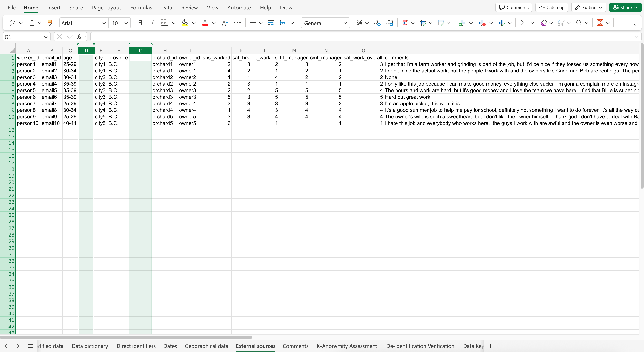Select the Format Painter icon
This screenshot has height=352, width=644.
pos(50,23)
